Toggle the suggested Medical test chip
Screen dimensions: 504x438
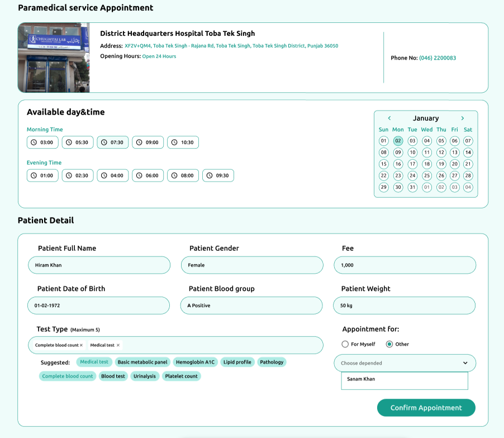click(x=94, y=362)
